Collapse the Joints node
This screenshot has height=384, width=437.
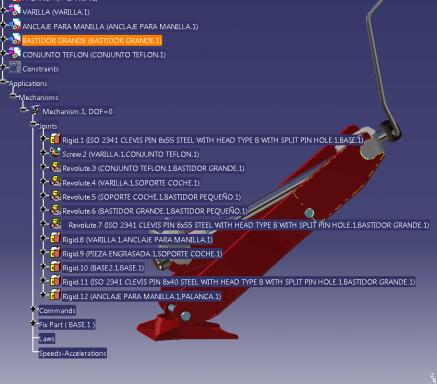point(33,124)
